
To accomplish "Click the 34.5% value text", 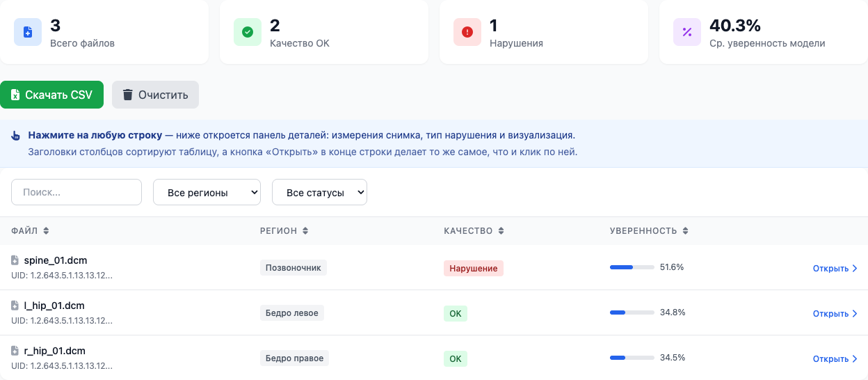I will (x=673, y=358).
